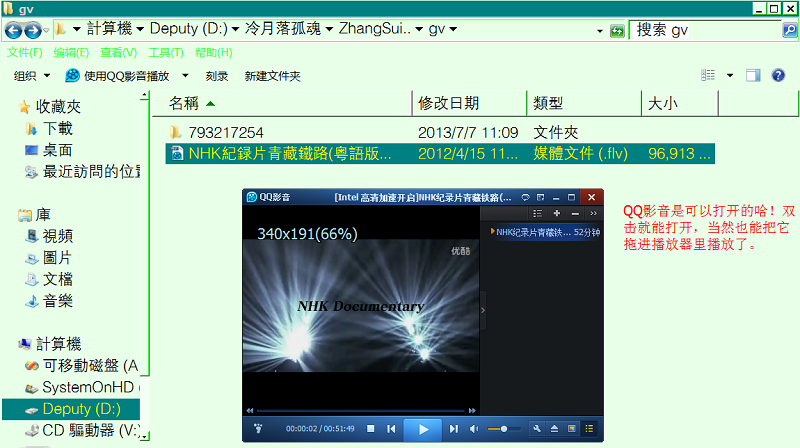Click the QQ影音 seek progress bar
Viewport: 800px width, 448px height.
coord(361,410)
